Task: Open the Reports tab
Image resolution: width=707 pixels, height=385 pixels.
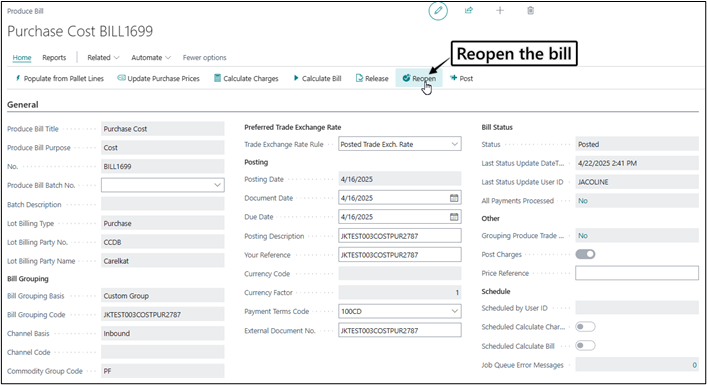Action: [x=54, y=58]
